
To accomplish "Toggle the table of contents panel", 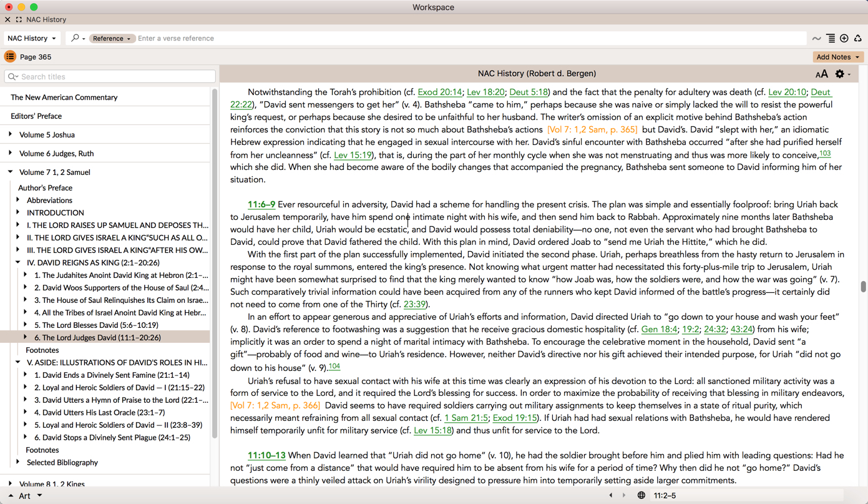I will pos(10,57).
